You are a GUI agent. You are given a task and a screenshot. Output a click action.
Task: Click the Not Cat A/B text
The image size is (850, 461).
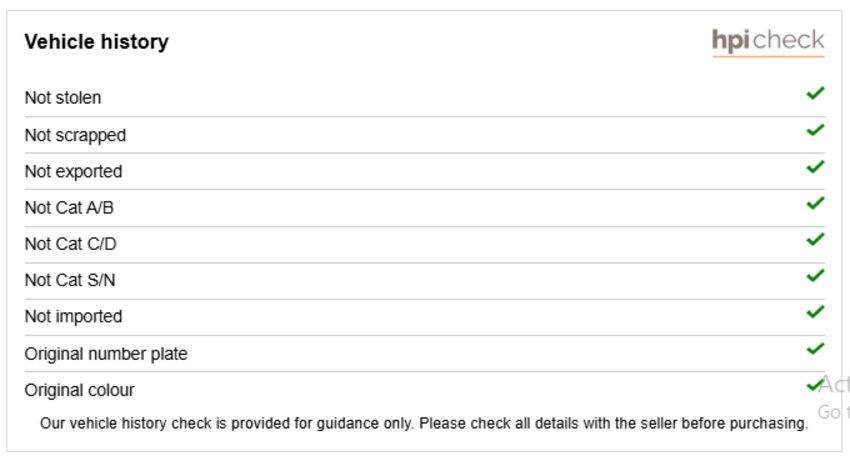pyautogui.click(x=69, y=208)
